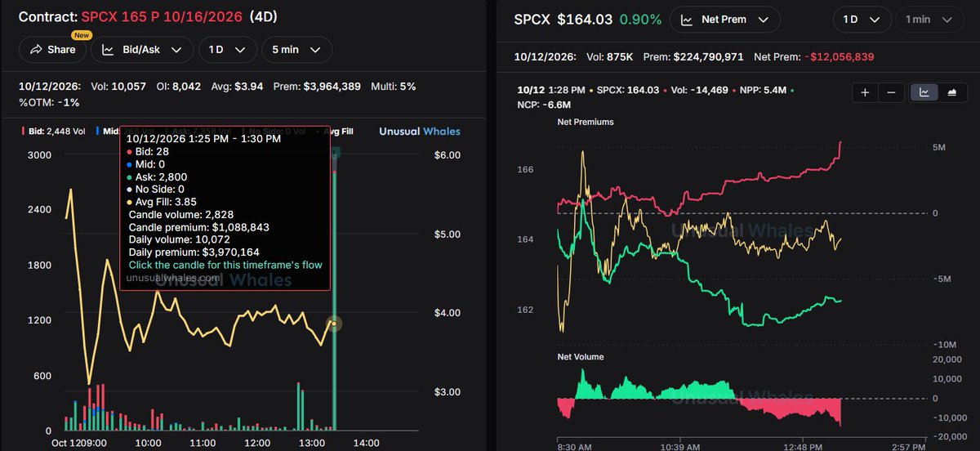The height and width of the screenshot is (451, 980).
Task: Click the 'Avg: $3.94' stat
Action: 238,86
